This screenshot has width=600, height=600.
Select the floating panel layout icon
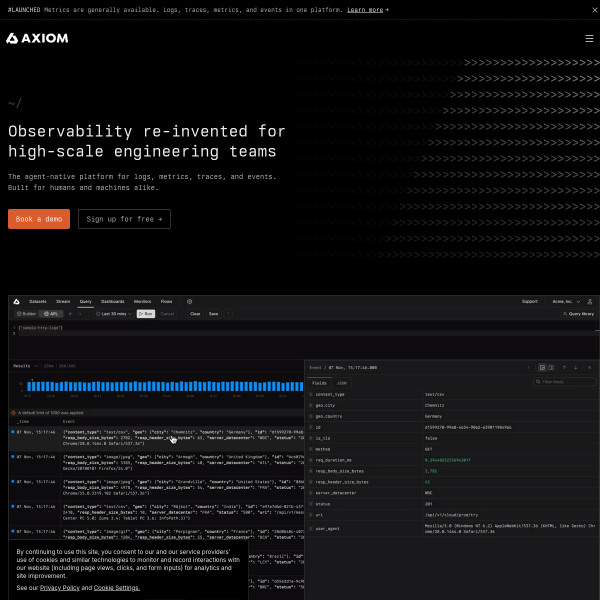pos(542,367)
